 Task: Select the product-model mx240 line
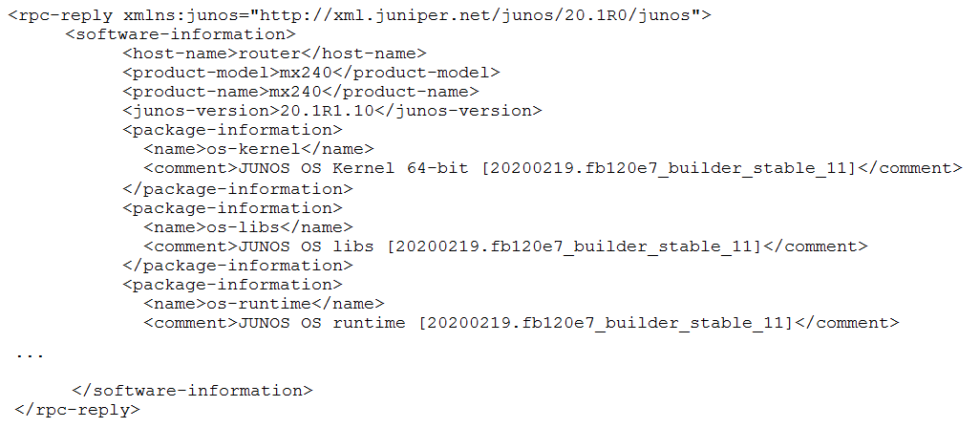point(311,73)
